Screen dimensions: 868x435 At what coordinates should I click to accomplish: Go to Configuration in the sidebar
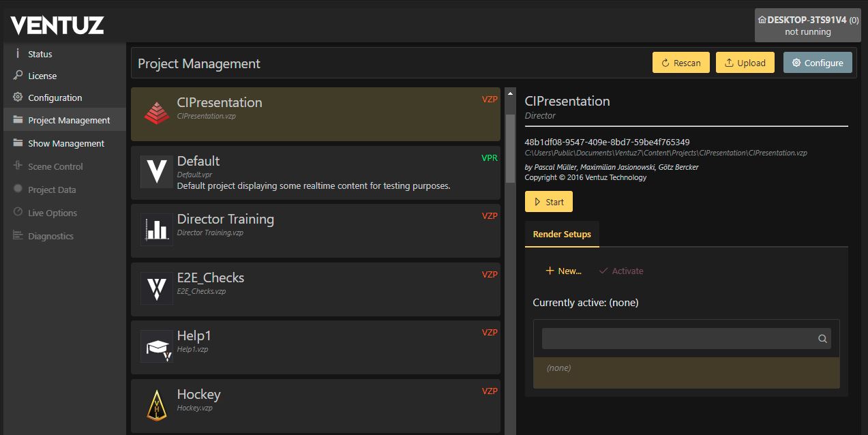point(55,97)
